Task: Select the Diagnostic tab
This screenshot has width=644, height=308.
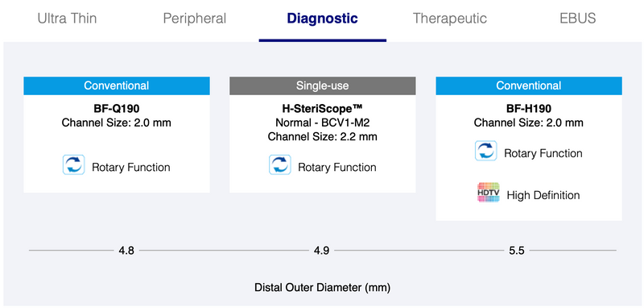Action: click(x=323, y=19)
